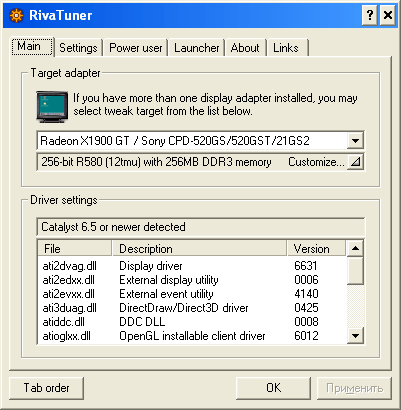Click the DDC DLL description

coord(142,322)
